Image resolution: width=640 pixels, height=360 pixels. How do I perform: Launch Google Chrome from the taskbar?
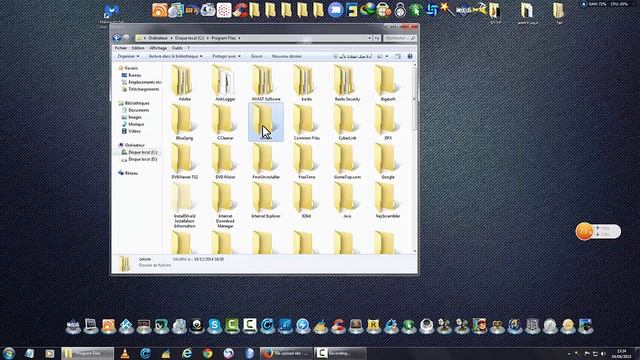pos(207,353)
